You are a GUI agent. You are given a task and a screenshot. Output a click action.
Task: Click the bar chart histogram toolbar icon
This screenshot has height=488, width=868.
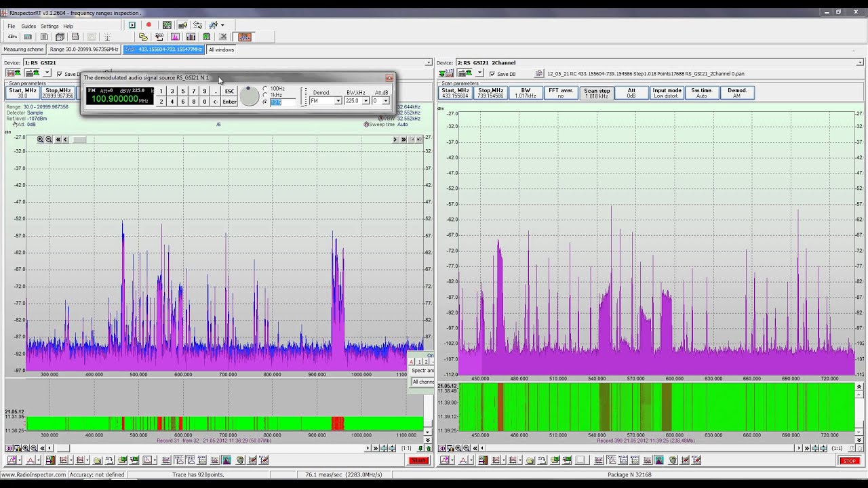(x=191, y=37)
